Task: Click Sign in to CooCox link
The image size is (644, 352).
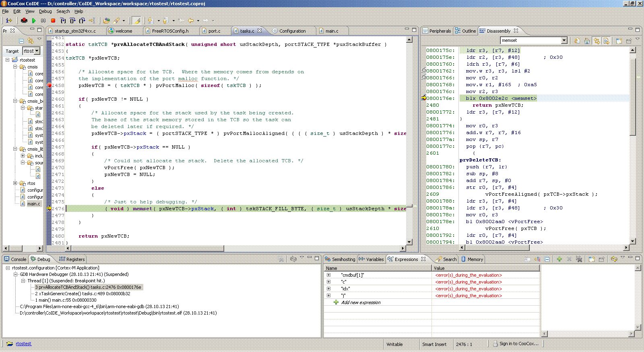Action: pos(518,344)
